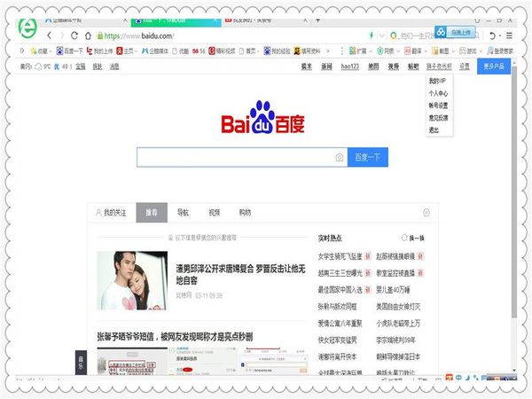Click the browser back arrow

[50, 35]
